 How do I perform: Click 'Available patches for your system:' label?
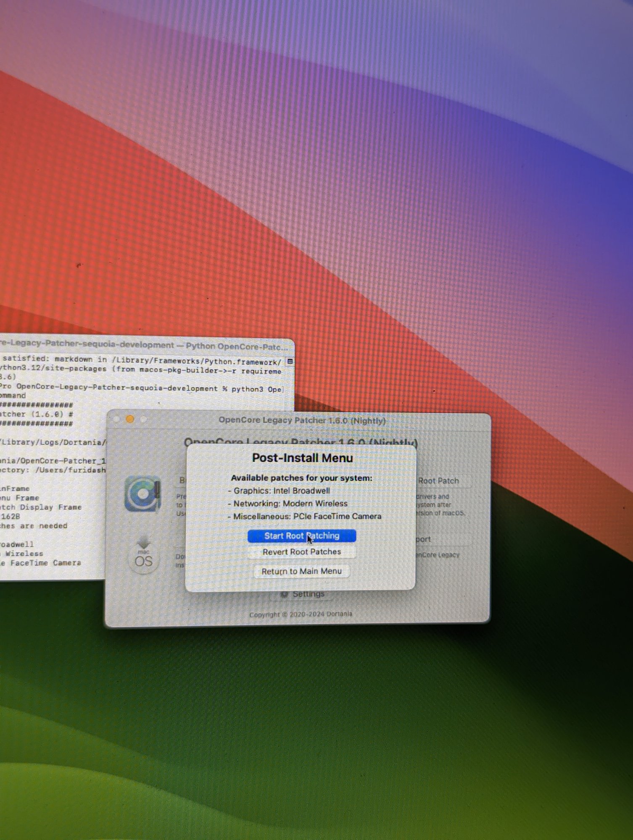click(x=301, y=478)
